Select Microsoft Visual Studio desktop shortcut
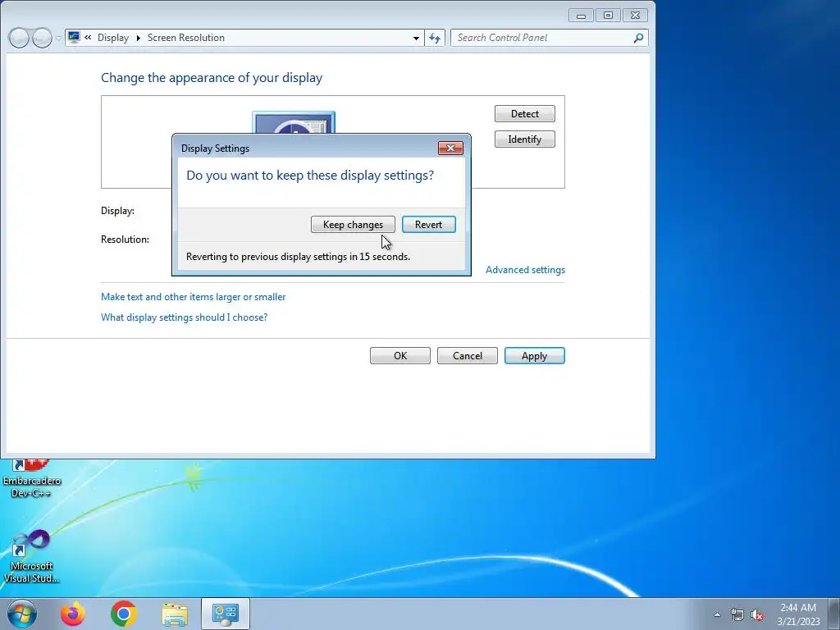 point(32,557)
